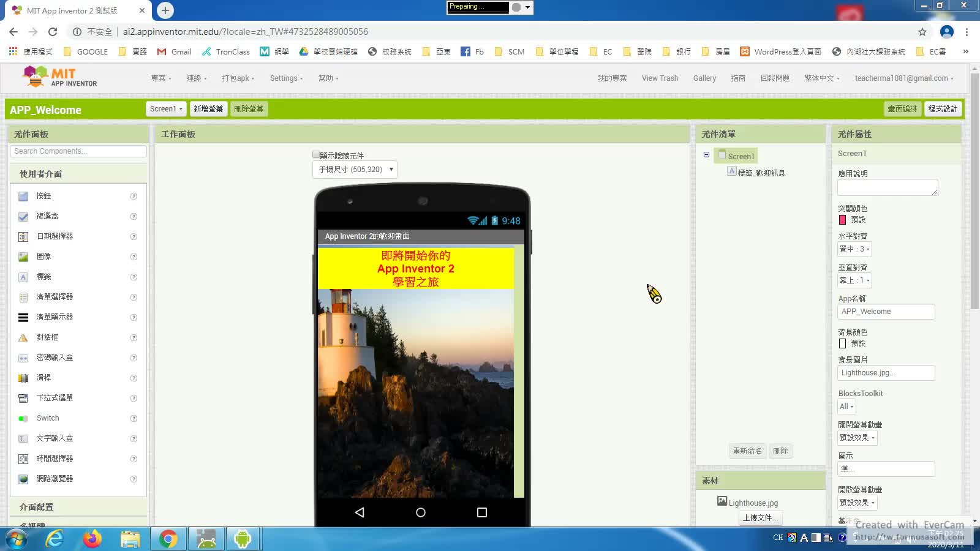The width and height of the screenshot is (980, 551).
Task: Open help for the 按鈕 component
Action: (134, 197)
